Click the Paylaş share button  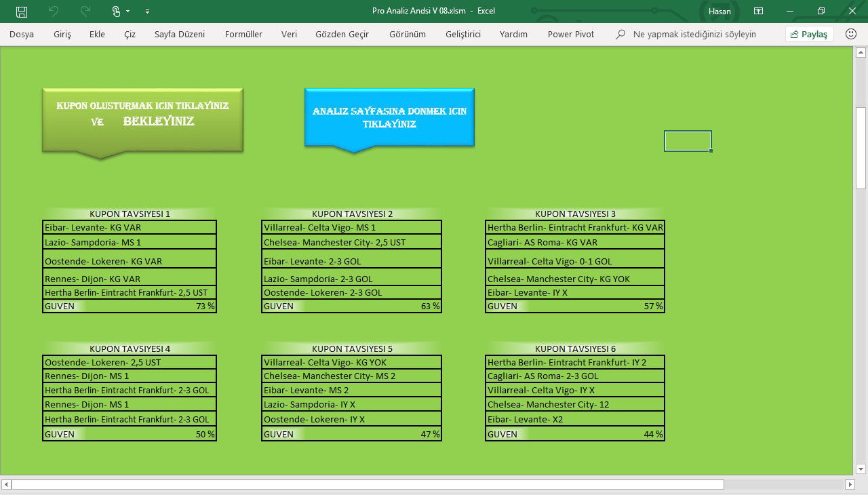[809, 34]
